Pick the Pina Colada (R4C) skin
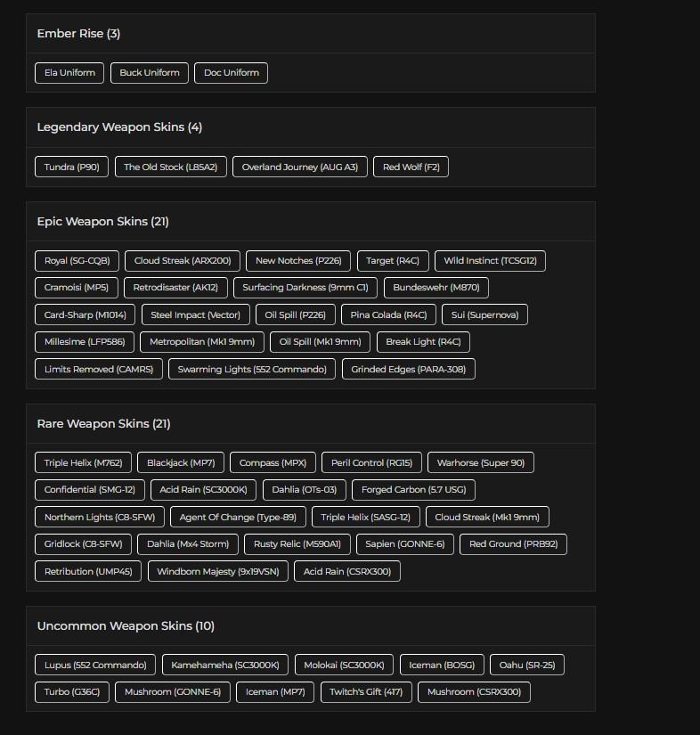Image resolution: width=700 pixels, height=735 pixels. coord(388,315)
